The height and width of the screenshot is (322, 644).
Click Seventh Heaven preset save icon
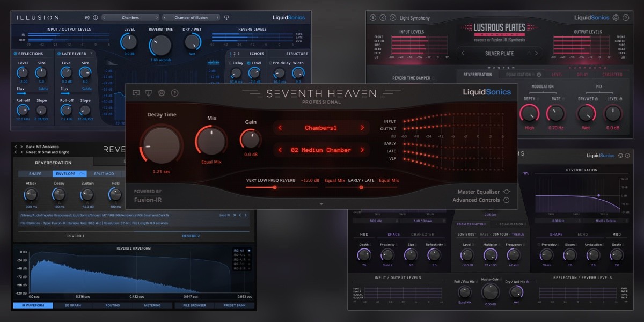[x=149, y=93]
